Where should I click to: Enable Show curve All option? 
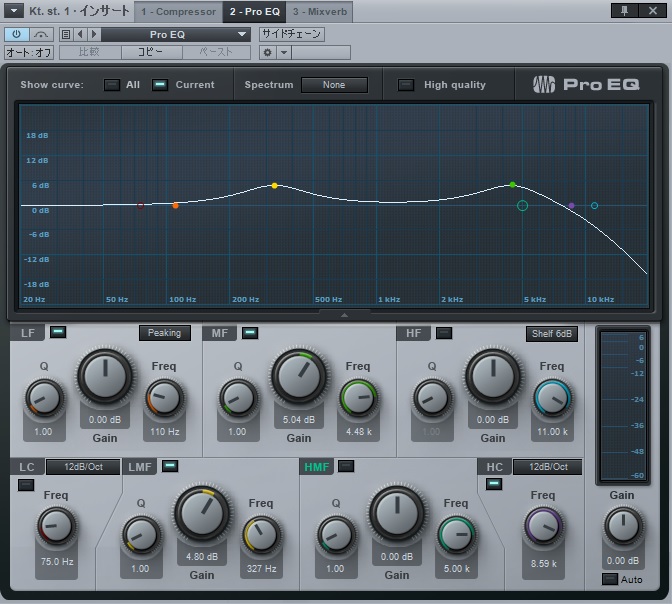point(112,85)
